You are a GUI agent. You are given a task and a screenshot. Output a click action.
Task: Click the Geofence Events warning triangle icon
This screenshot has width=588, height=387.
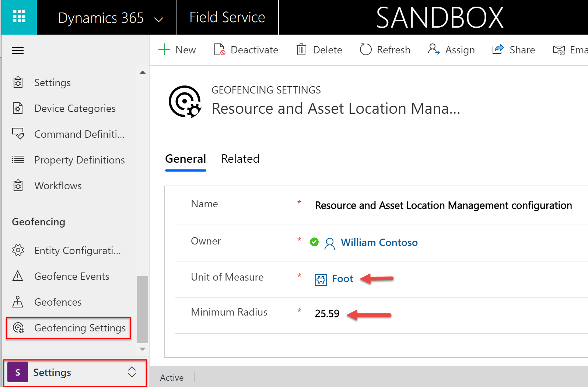tap(18, 276)
